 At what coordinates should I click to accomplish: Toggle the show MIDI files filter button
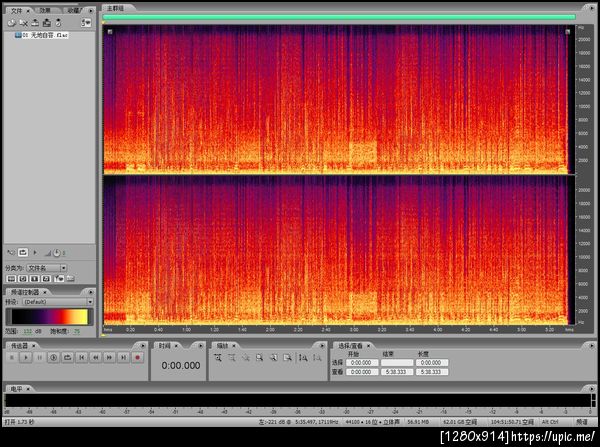[x=46, y=279]
